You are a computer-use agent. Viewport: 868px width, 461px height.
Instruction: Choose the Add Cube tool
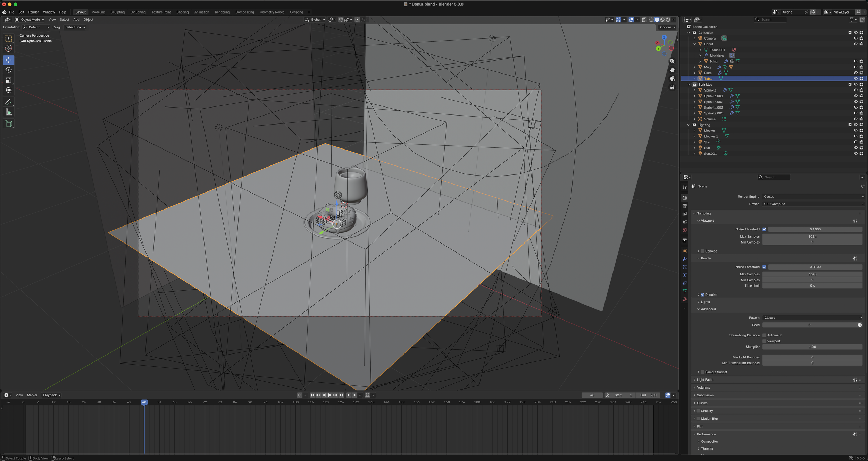click(x=9, y=124)
